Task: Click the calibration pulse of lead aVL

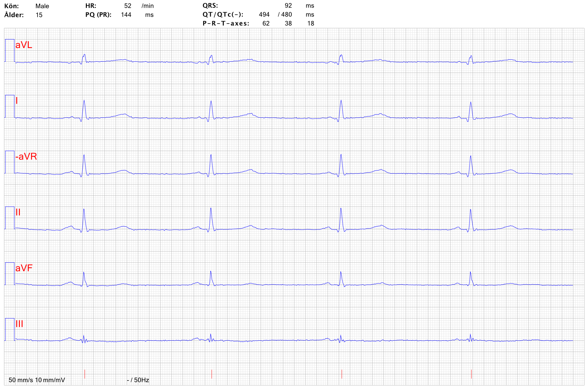Action: click(9, 50)
